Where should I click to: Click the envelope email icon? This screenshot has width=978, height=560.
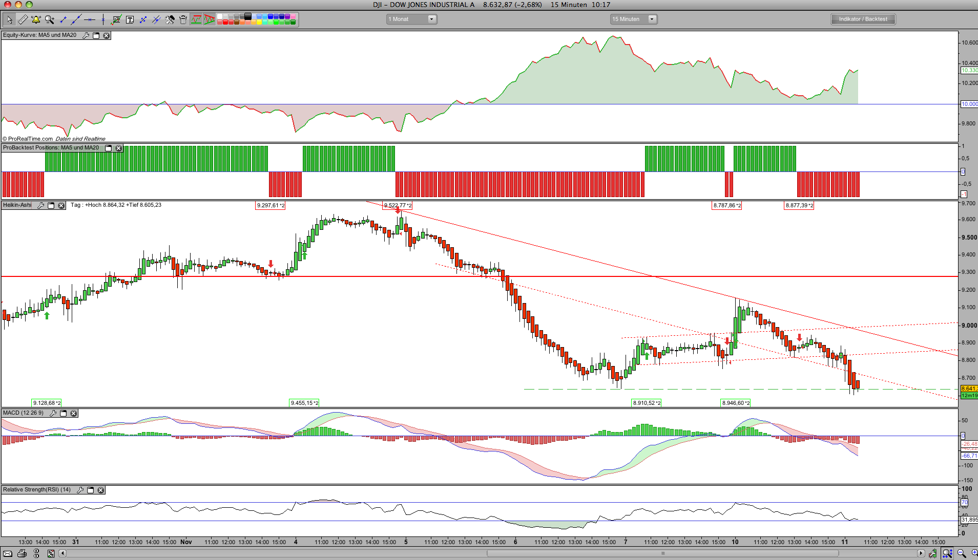(8, 553)
